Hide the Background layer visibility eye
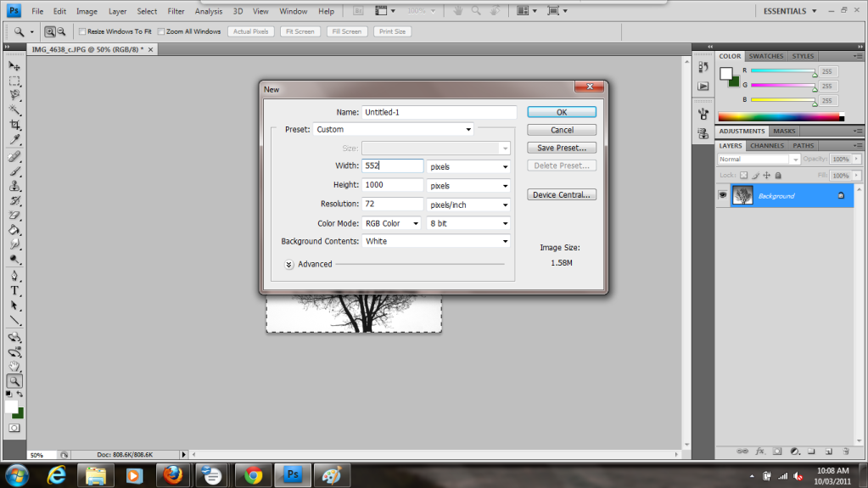The width and height of the screenshot is (868, 488). tap(722, 195)
